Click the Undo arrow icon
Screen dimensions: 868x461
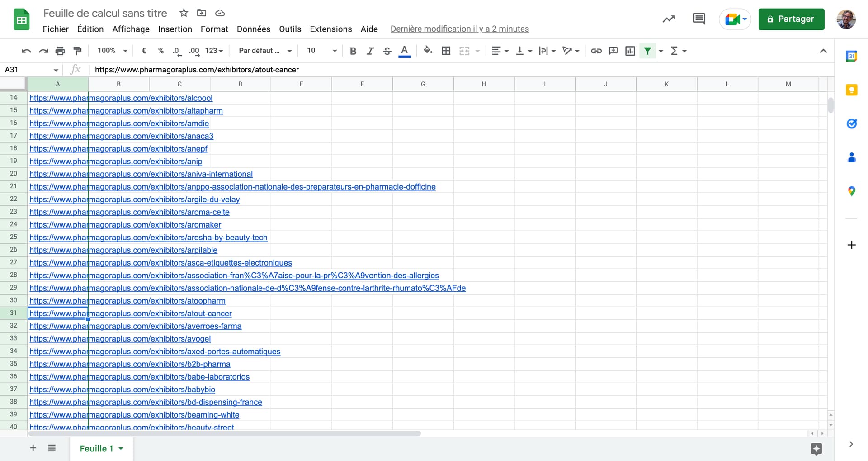(x=26, y=51)
